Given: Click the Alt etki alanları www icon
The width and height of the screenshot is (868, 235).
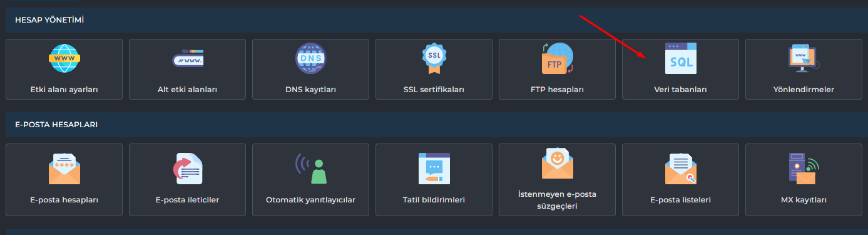Looking at the screenshot, I should tap(188, 58).
